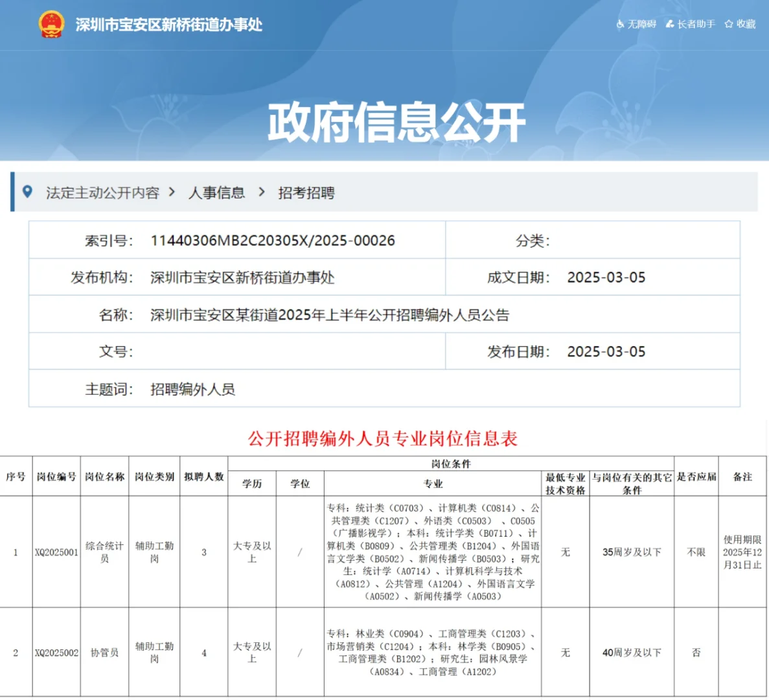The image size is (769, 700).
Task: Click the red table title 公开招聘编外人员专业岗位信息表
Action: [384, 439]
